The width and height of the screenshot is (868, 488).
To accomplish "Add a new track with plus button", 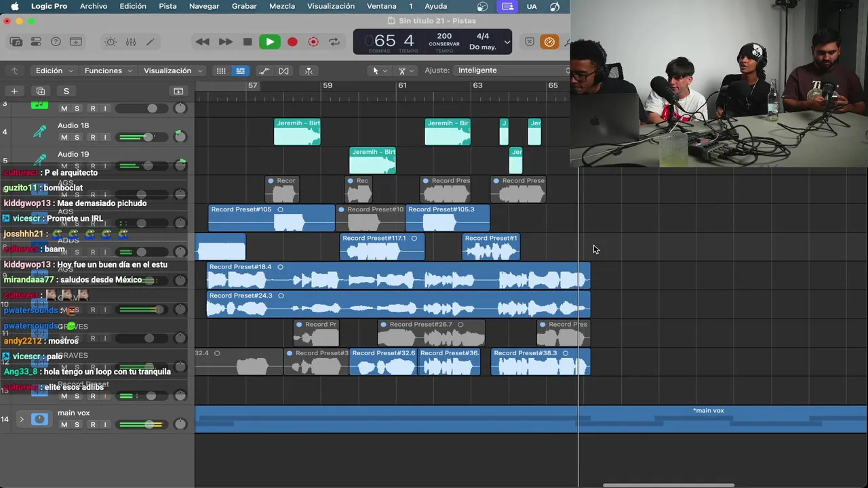I will coord(14,91).
